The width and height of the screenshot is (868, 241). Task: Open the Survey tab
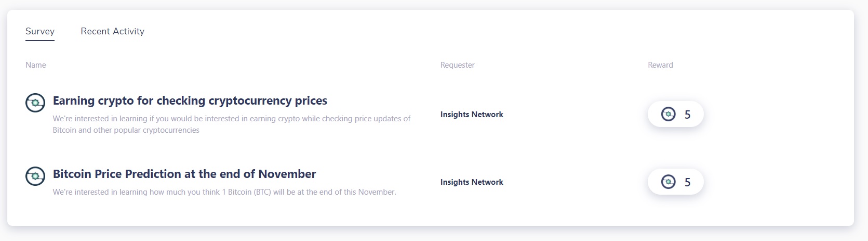point(40,31)
